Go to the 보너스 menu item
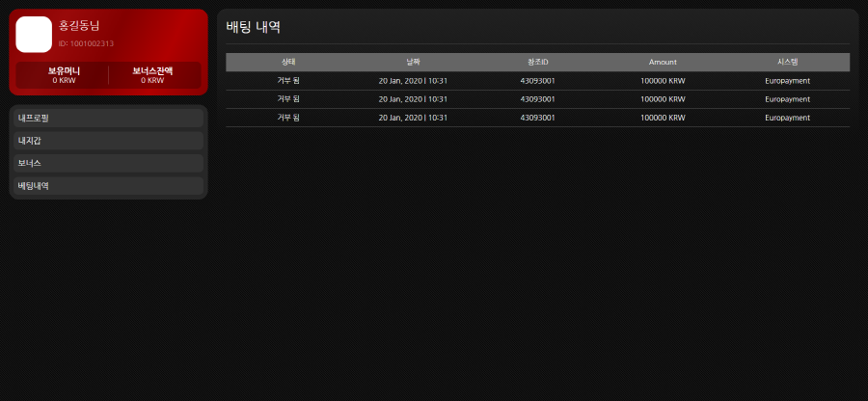 108,163
